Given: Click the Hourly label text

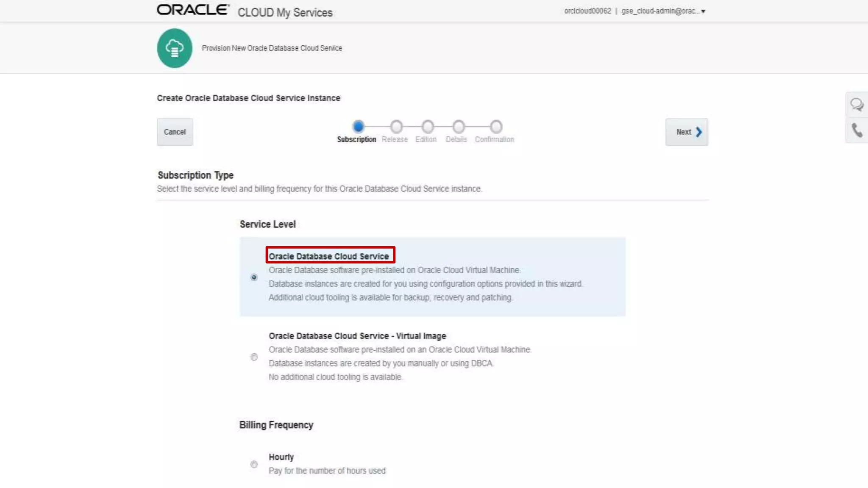Looking at the screenshot, I should pyautogui.click(x=281, y=457).
